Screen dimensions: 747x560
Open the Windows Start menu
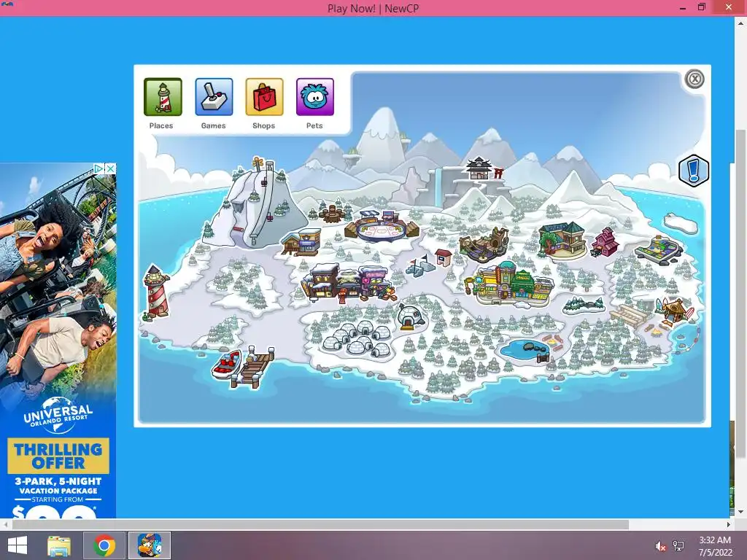(18, 545)
